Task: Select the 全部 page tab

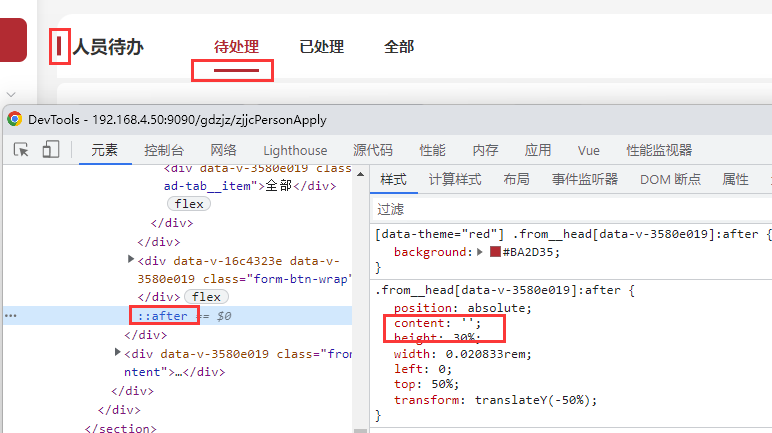Action: [x=399, y=47]
